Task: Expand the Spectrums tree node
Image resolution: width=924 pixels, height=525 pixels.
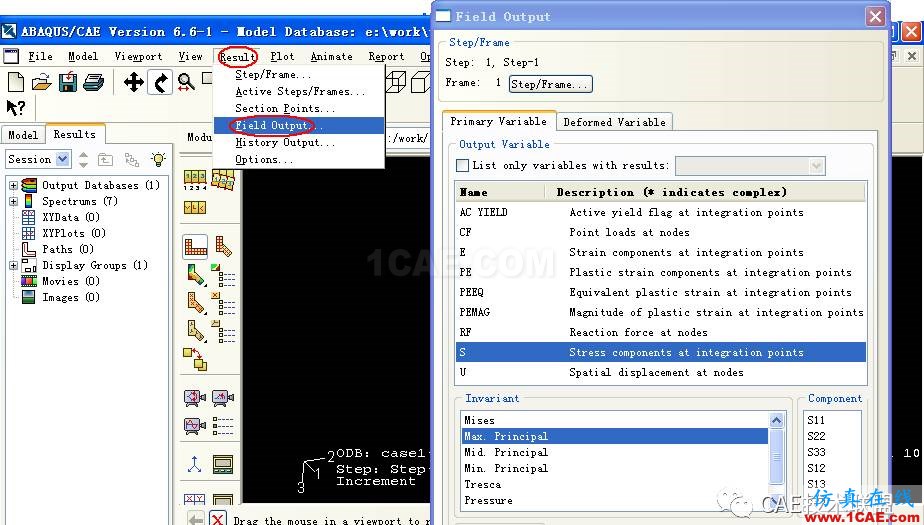Action: [x=13, y=201]
